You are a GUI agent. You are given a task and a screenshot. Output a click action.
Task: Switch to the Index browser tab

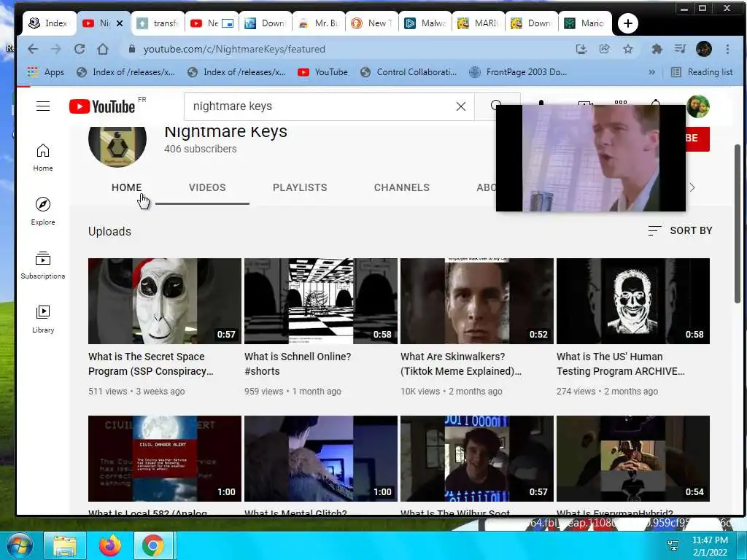coord(49,23)
